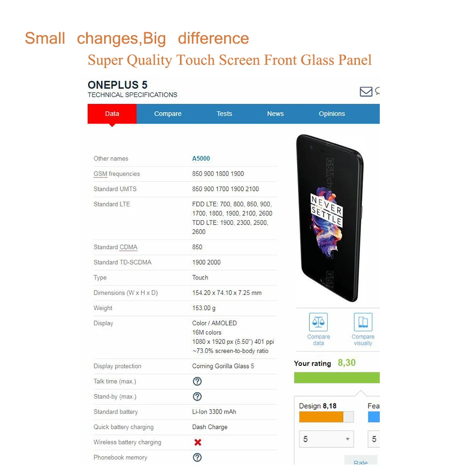Screen dimensions: 476x476
Task: Open the Opinions tab
Action: 332,114
